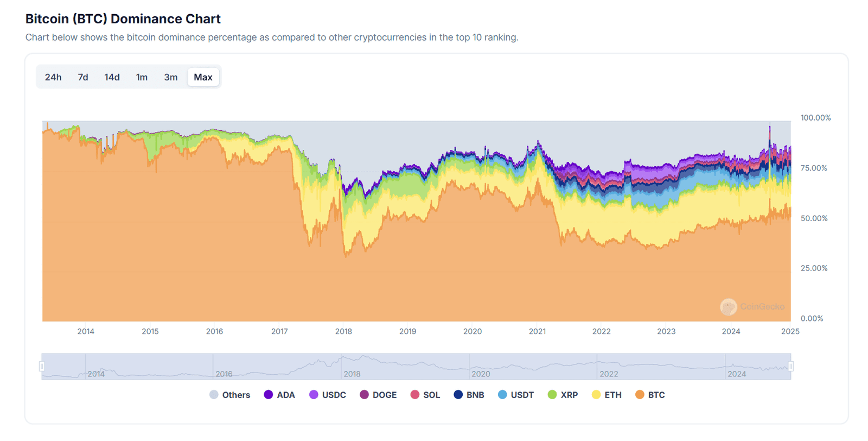Click the SOL legend color dot

click(414, 394)
